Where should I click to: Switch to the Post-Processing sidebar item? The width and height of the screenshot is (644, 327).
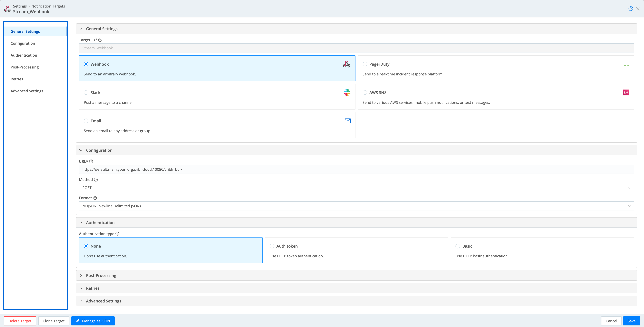coord(25,67)
